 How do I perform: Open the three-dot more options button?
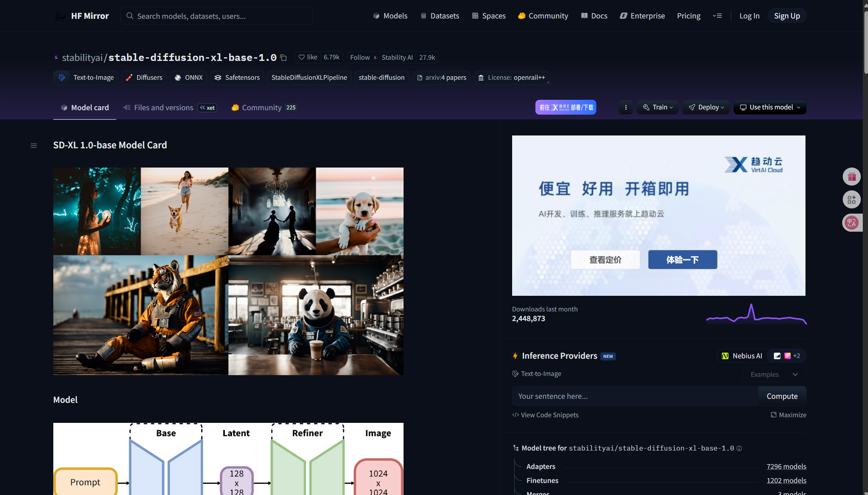pos(626,107)
